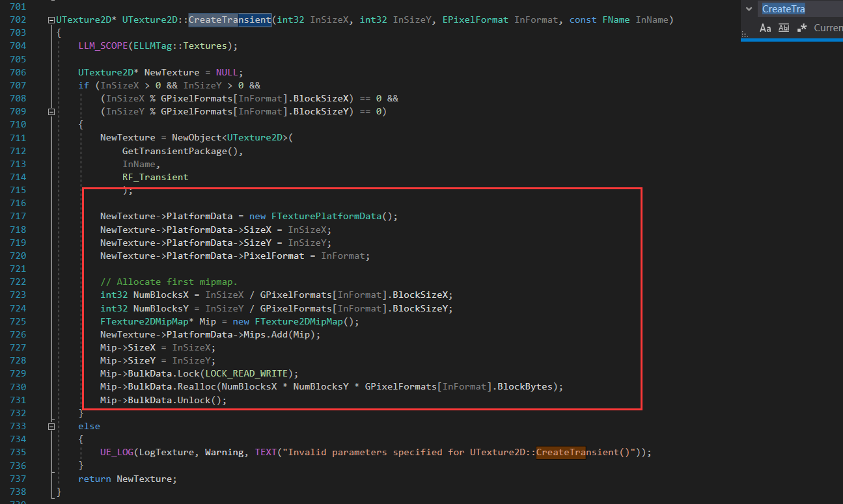Click the RF_Transient flag on line 714
The image size is (843, 504).
coord(155,176)
